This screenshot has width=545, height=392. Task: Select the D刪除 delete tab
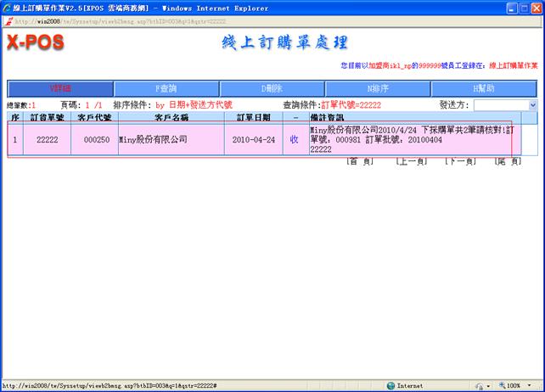coord(272,88)
